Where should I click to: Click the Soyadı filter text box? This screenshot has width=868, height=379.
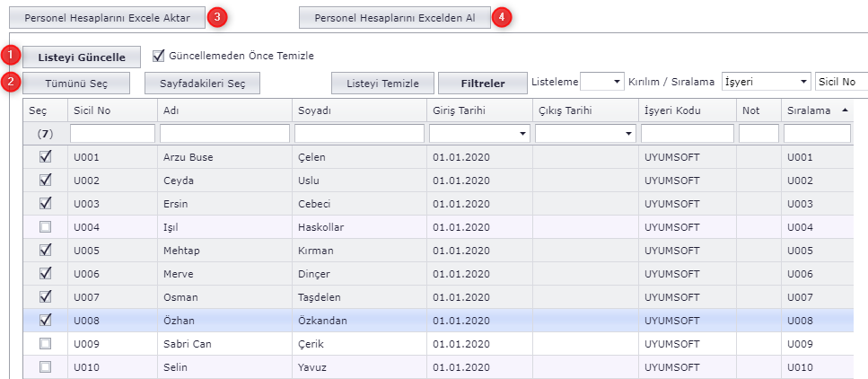pyautogui.click(x=359, y=133)
